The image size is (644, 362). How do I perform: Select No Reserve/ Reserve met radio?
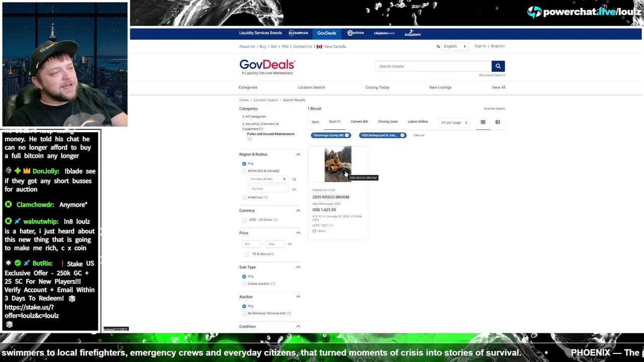point(244,313)
